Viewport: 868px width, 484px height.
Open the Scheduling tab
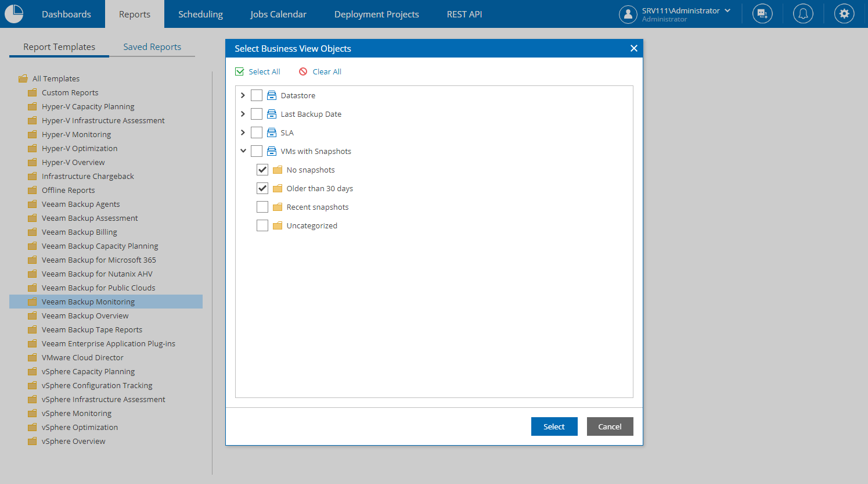click(x=200, y=14)
